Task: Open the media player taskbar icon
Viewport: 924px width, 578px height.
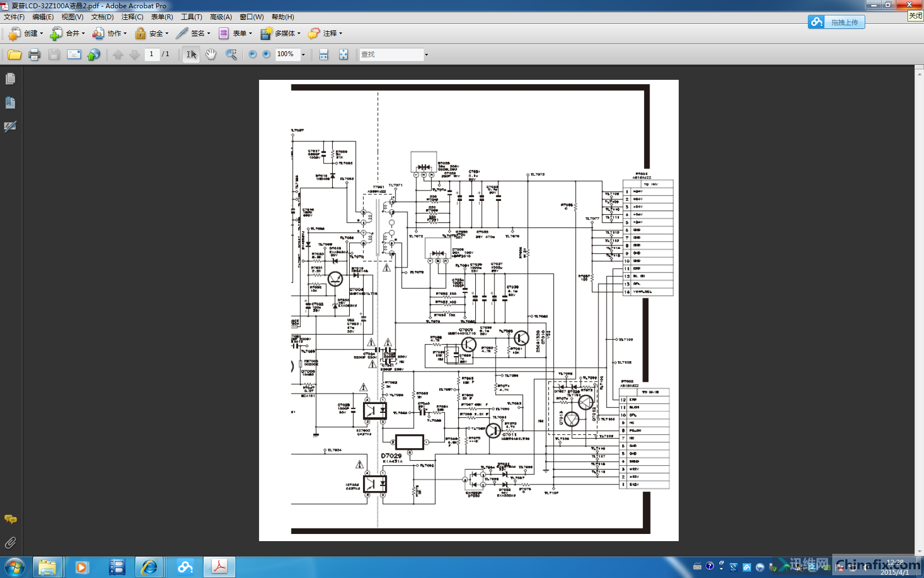Action: tap(81, 567)
